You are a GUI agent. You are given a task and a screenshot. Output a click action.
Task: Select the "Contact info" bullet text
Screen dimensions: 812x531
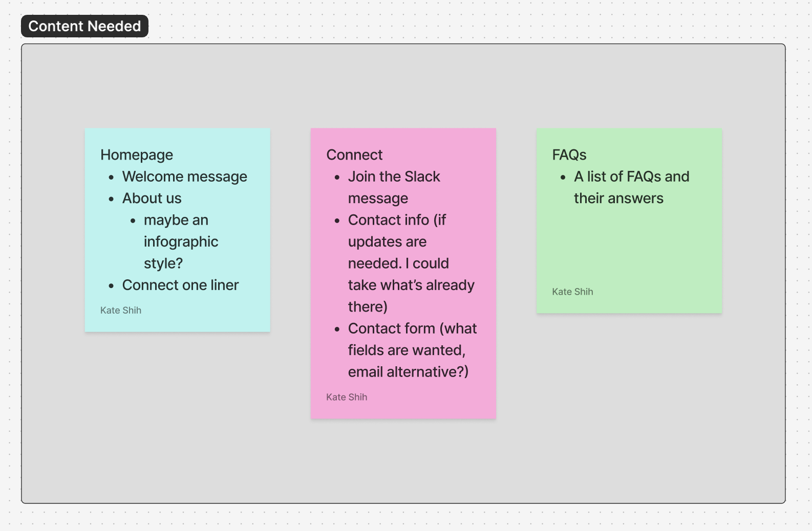coord(397,220)
